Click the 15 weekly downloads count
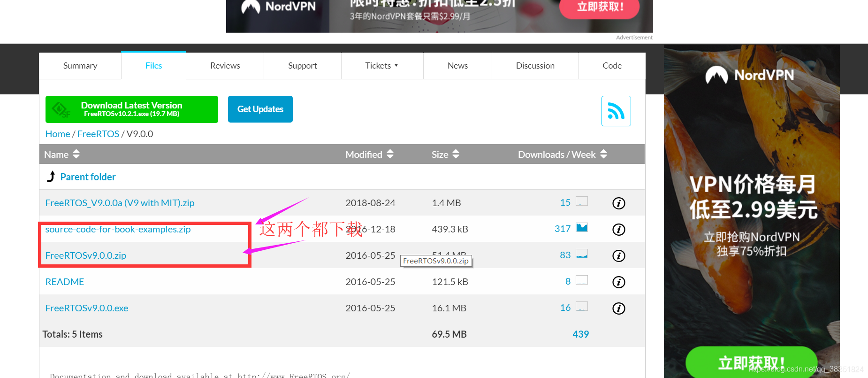Image resolution: width=868 pixels, height=378 pixels. coord(565,202)
